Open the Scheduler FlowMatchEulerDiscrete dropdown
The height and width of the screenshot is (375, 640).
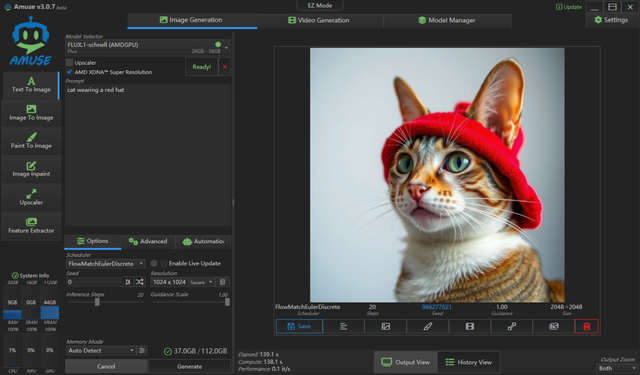pos(105,264)
